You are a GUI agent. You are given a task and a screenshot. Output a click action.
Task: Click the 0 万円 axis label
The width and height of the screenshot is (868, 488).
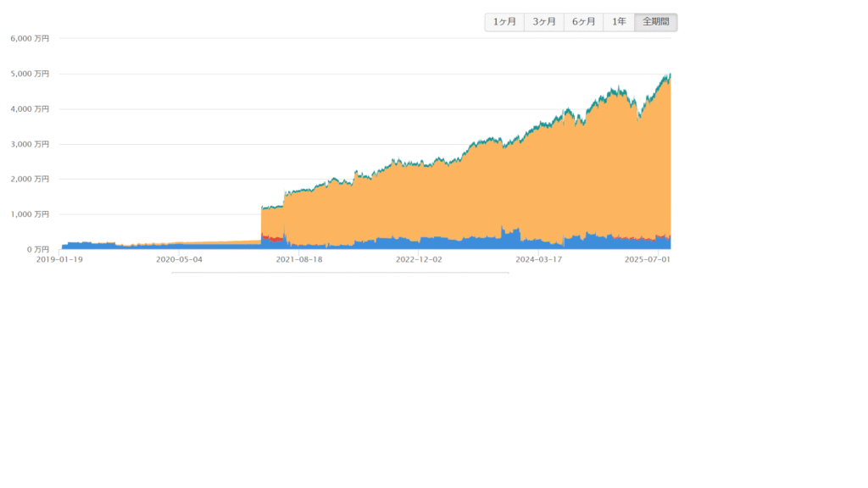click(38, 250)
